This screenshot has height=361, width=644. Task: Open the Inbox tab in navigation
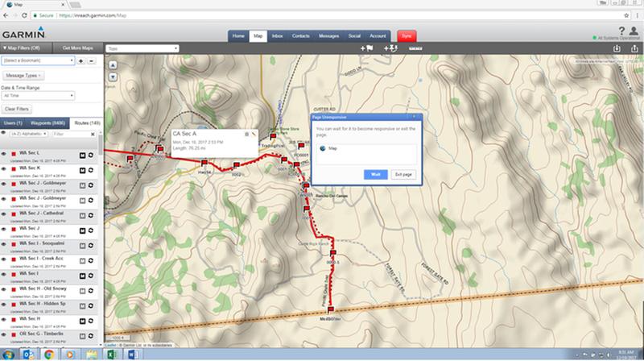(x=277, y=36)
